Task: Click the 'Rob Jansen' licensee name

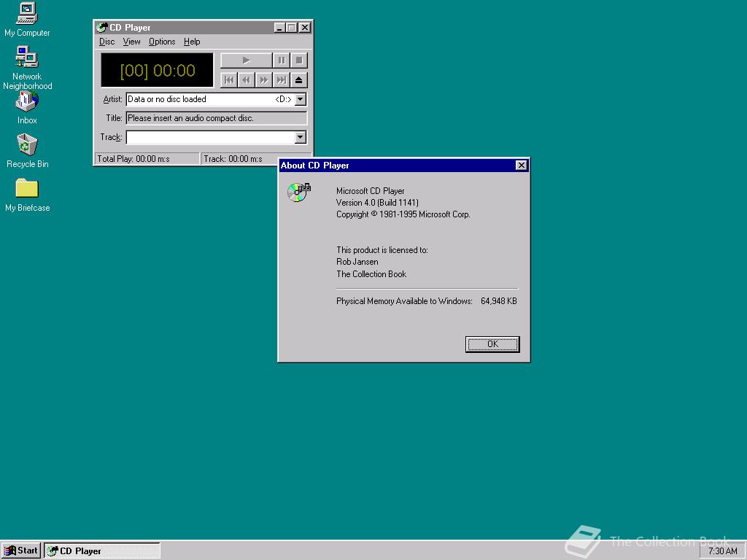Action: pyautogui.click(x=357, y=262)
